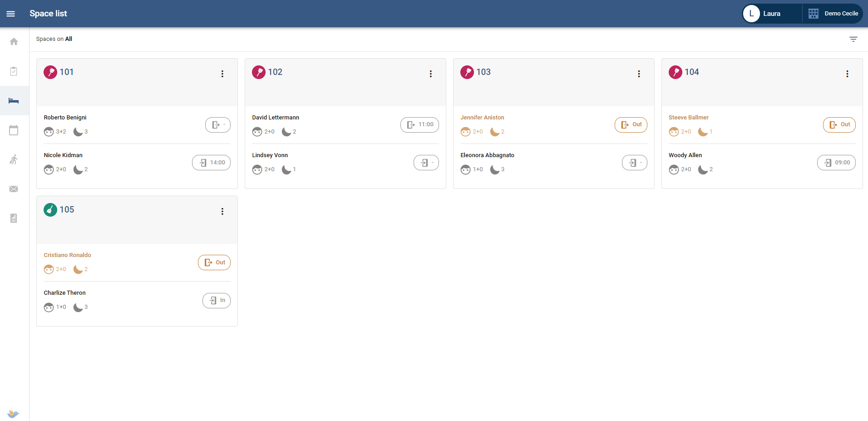
Task: Open the hamburger navigation menu
Action: pyautogui.click(x=11, y=14)
